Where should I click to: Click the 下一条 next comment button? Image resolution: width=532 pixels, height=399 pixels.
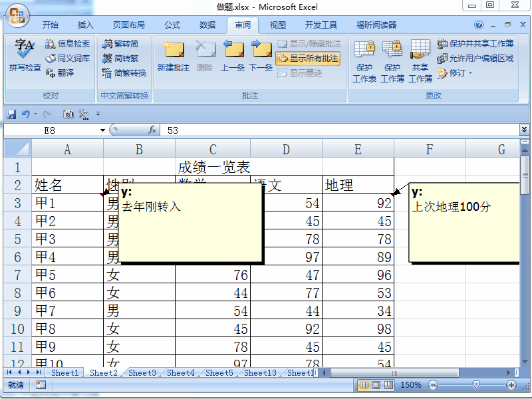point(260,57)
